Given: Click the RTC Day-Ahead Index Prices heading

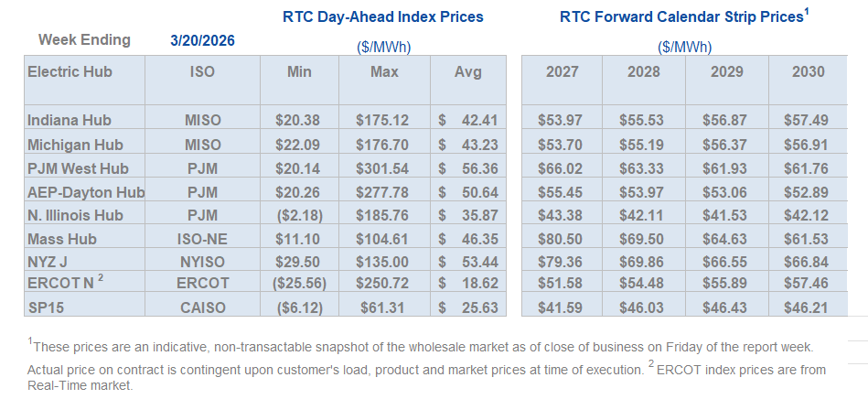Looking at the screenshot, I should (x=383, y=16).
